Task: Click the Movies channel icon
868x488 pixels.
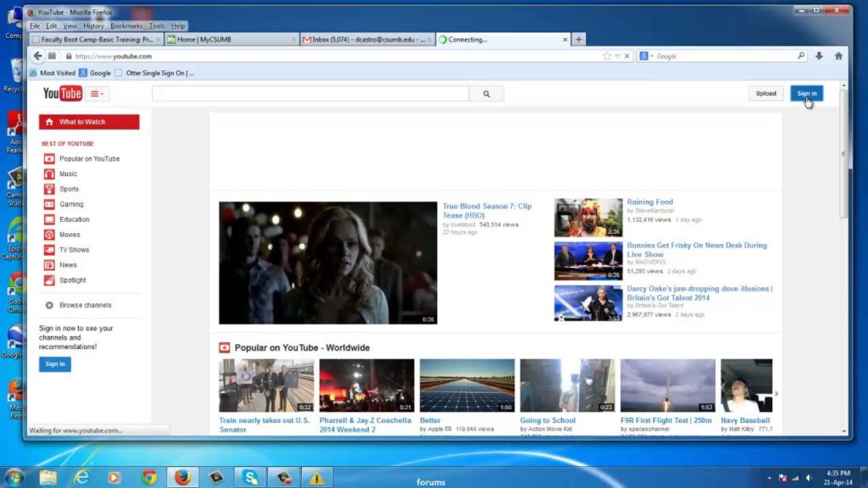Action: point(49,235)
